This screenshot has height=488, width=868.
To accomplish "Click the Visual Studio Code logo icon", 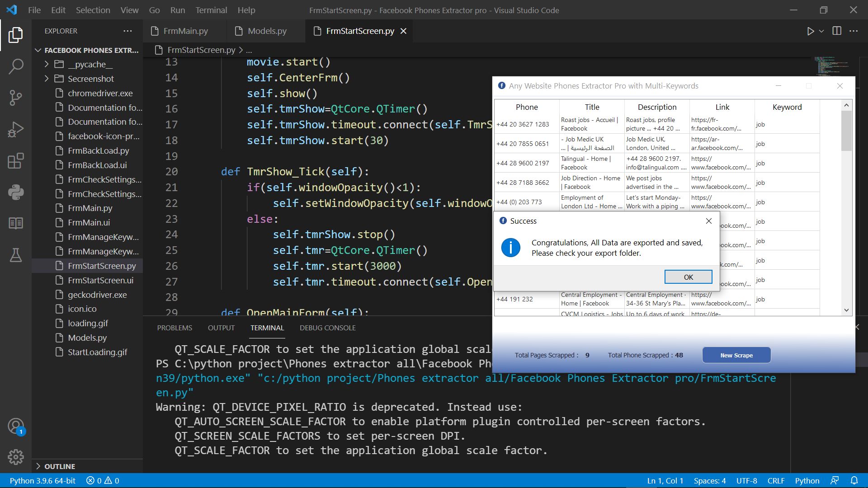I will click(x=12, y=10).
